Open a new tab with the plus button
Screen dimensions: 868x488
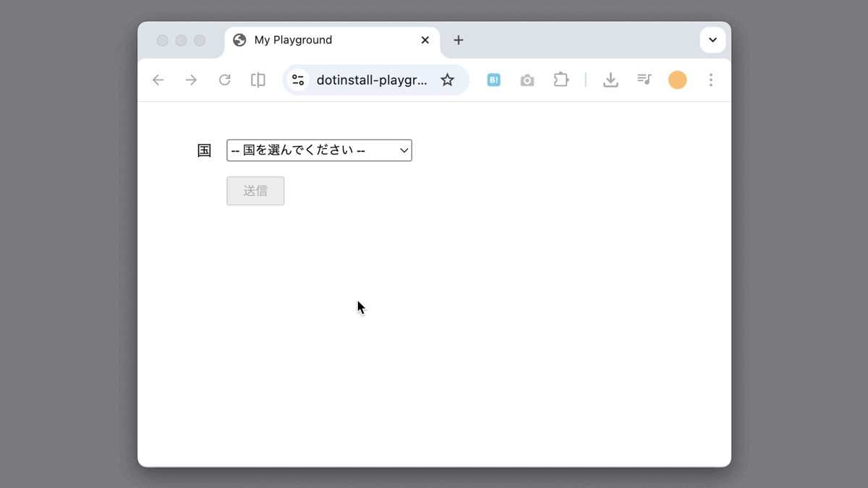pos(459,40)
